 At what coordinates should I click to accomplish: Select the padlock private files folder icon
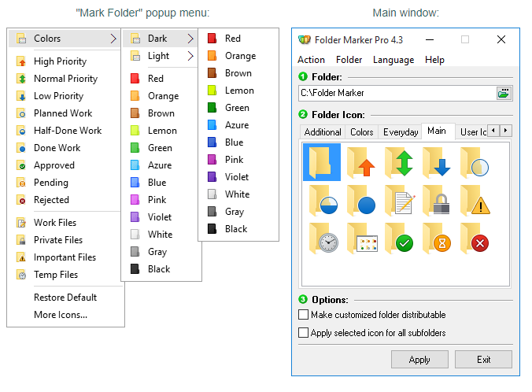(x=436, y=200)
